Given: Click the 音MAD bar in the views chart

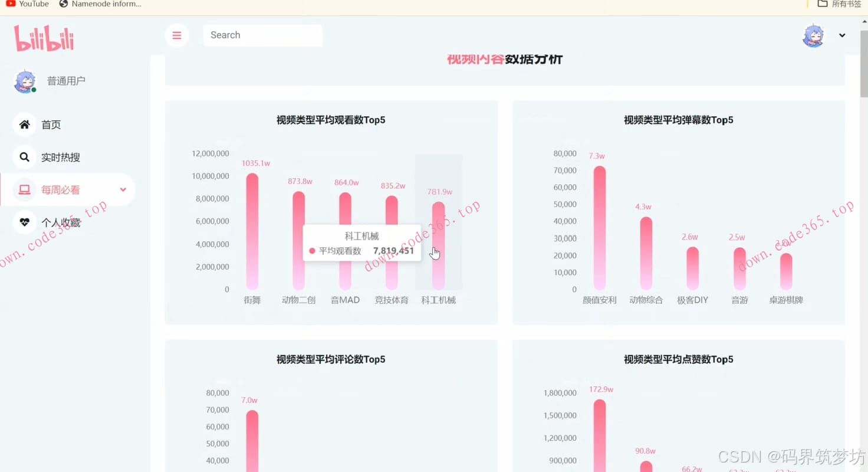Looking at the screenshot, I should (x=345, y=241).
